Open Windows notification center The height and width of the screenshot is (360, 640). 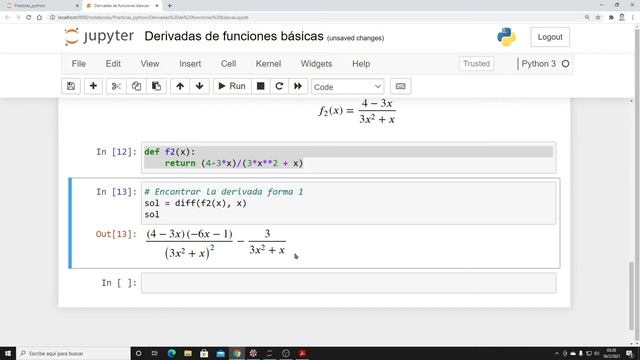(630, 353)
